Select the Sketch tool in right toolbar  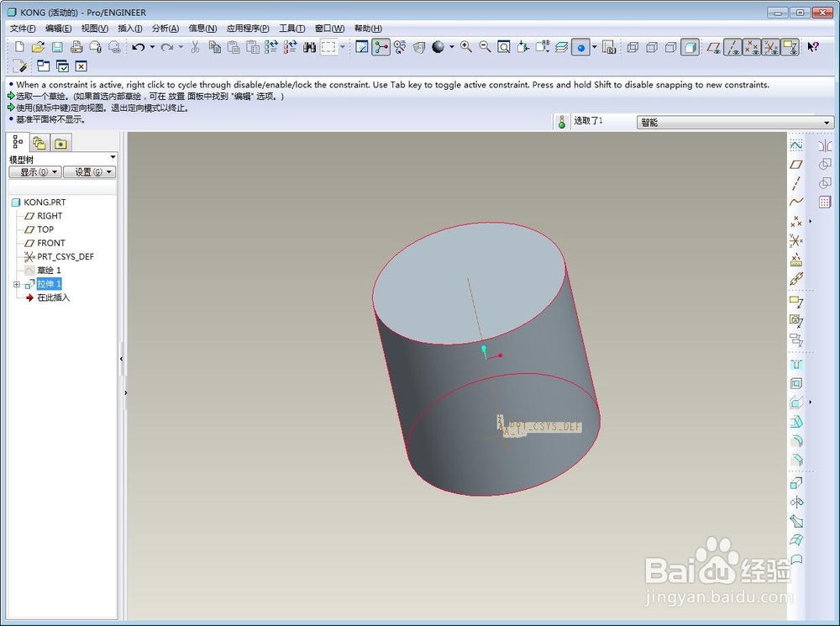(x=796, y=145)
